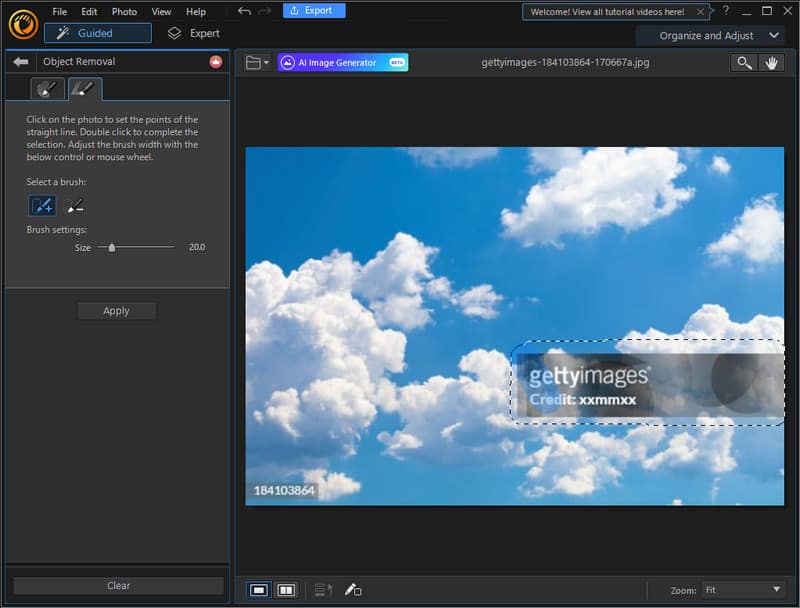The width and height of the screenshot is (800, 608).
Task: Switch to single view mode
Action: click(x=259, y=590)
